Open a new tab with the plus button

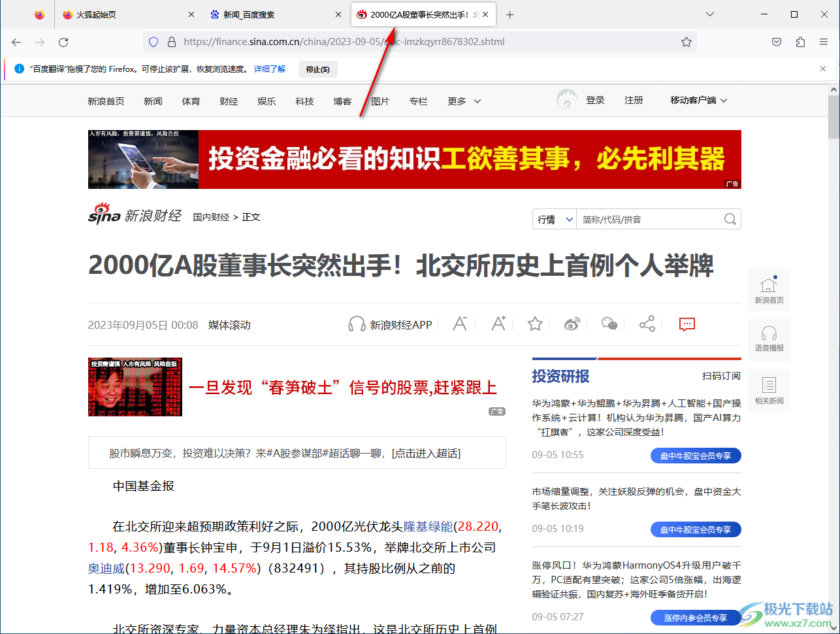tap(510, 14)
